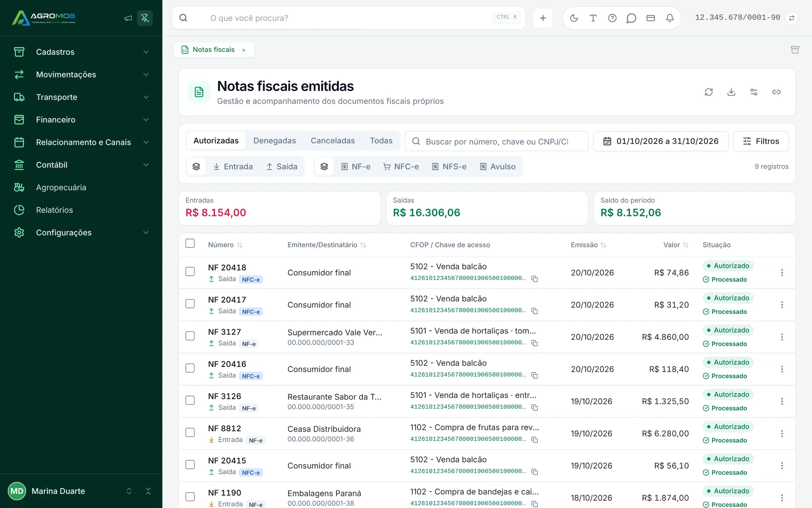Click Buscar por número search field
Screen dimensions: 812x508
(497, 141)
